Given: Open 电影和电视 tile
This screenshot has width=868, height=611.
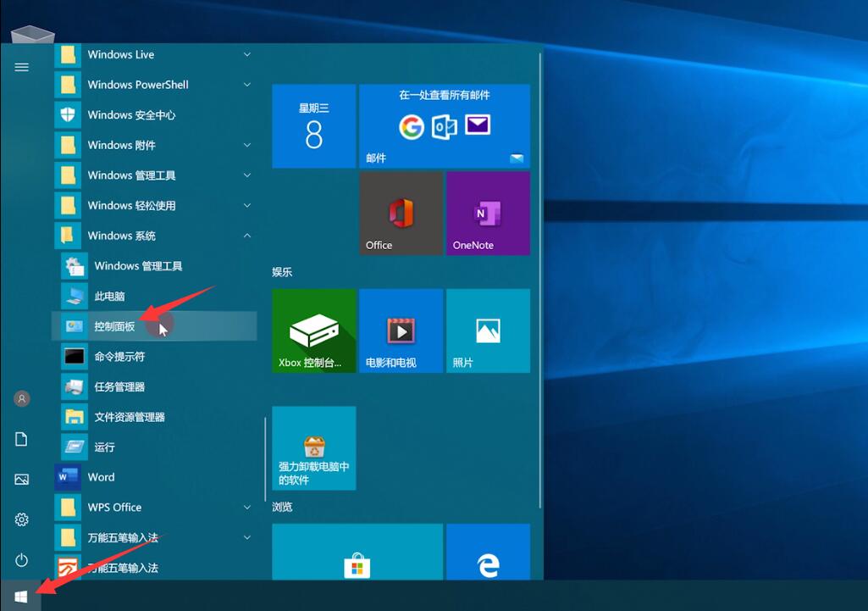Looking at the screenshot, I should point(401,330).
